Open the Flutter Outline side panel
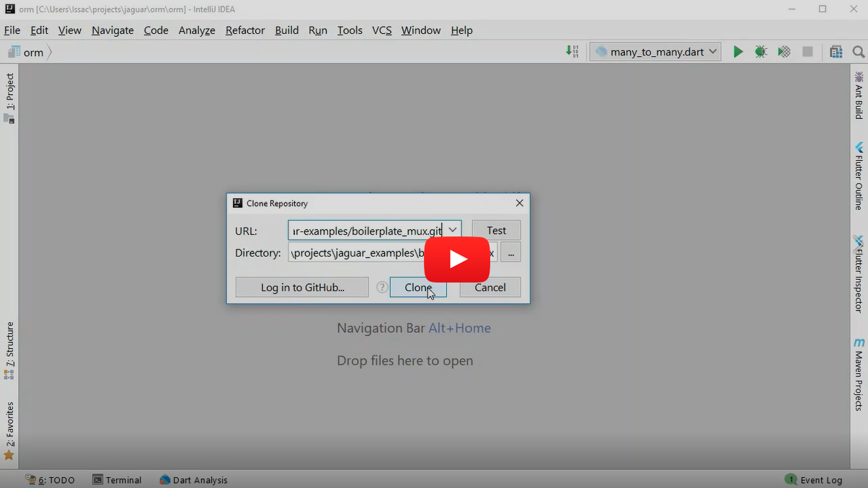 859,176
